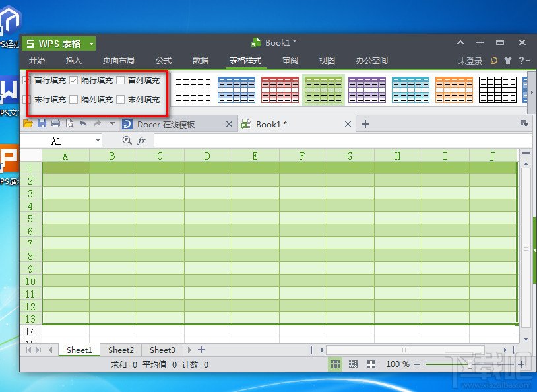Open the help menu dropdown arrow
537x392 pixels.
[528, 61]
